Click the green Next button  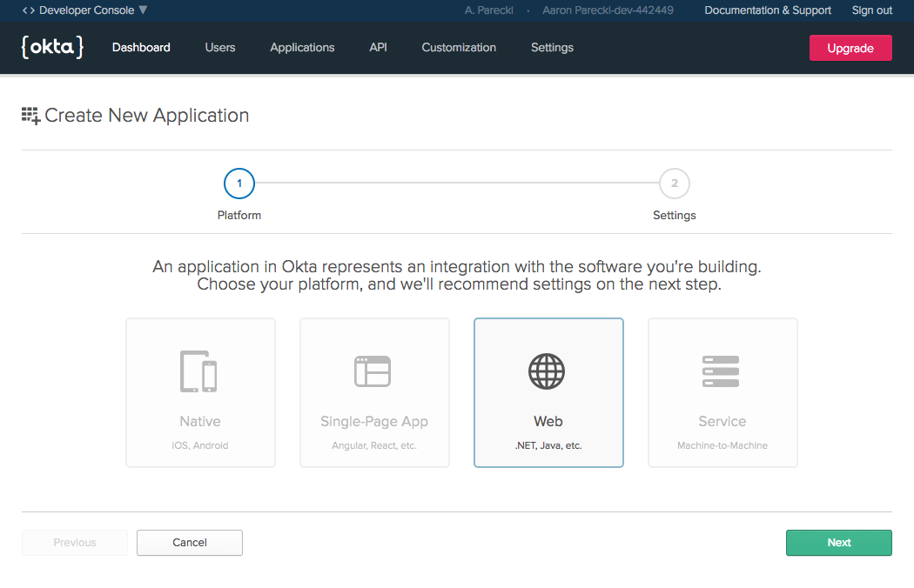pos(838,543)
